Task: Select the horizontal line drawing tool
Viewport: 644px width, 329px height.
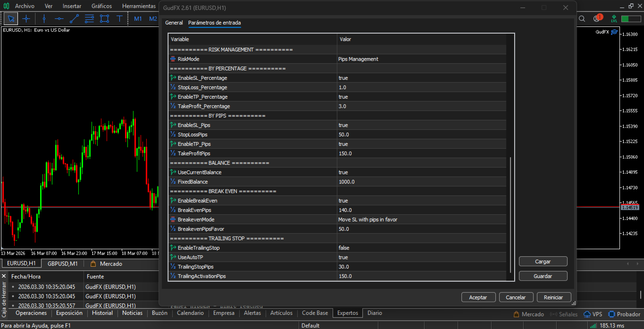Action: click(59, 19)
